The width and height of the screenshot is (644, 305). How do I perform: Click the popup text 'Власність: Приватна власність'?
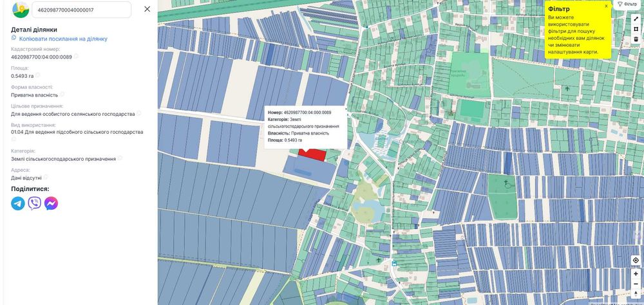pos(299,133)
